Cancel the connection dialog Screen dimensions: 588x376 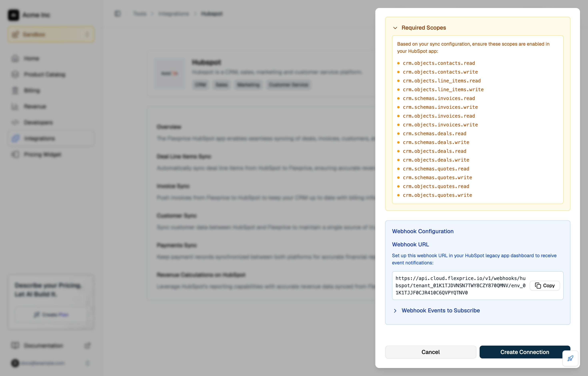click(430, 352)
